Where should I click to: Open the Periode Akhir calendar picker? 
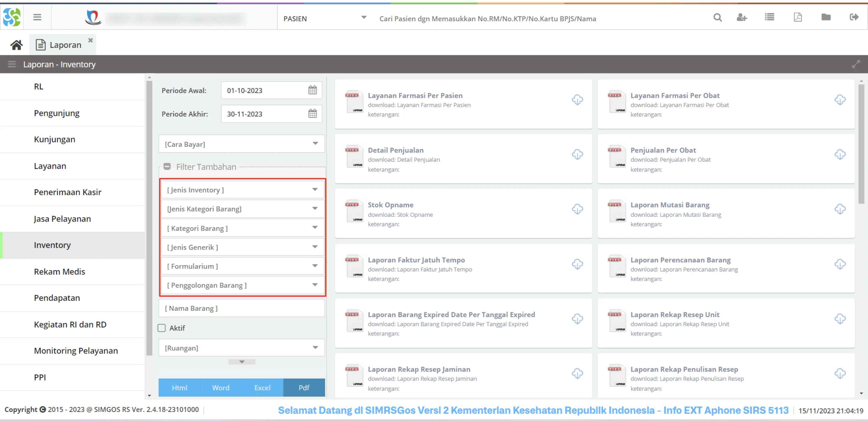(x=312, y=114)
